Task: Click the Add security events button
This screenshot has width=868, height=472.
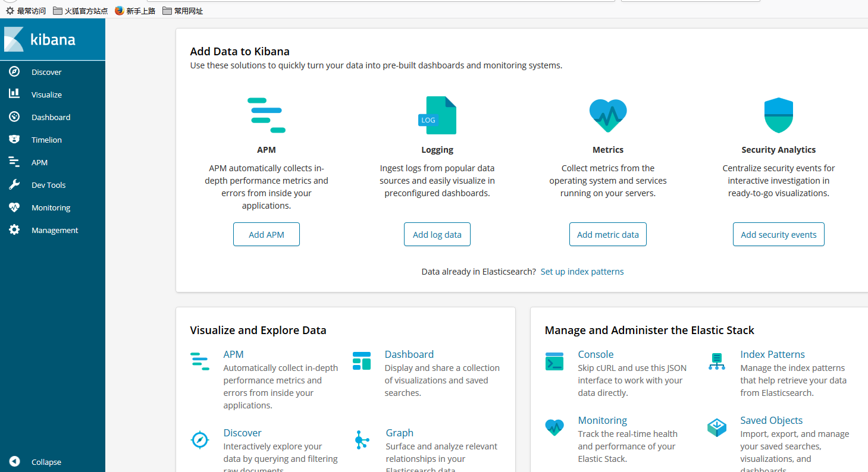Action: coord(779,234)
